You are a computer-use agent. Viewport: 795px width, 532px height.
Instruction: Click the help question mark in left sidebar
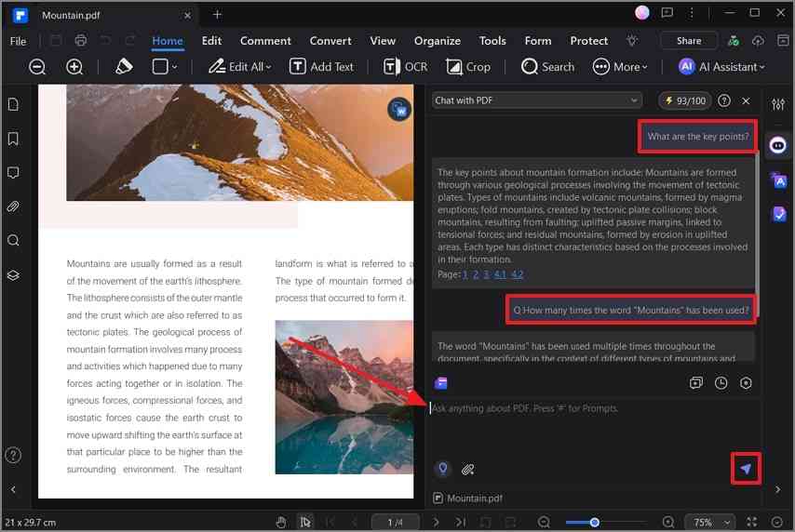tap(13, 455)
